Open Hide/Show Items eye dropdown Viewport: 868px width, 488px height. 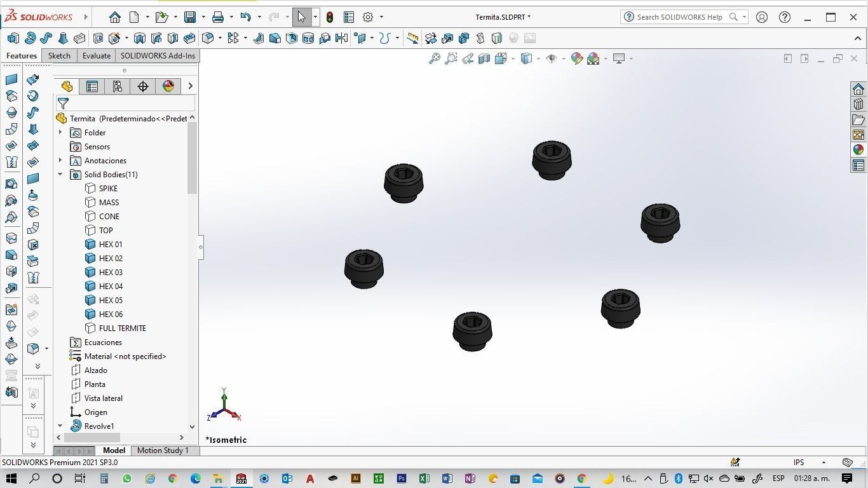click(564, 58)
